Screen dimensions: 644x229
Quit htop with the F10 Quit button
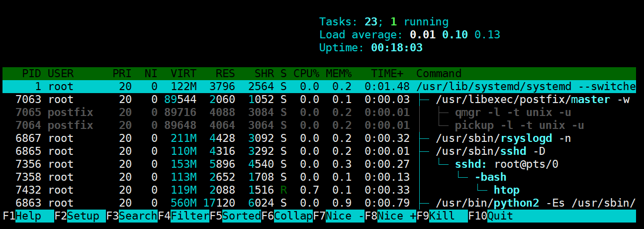pyautogui.click(x=490, y=216)
